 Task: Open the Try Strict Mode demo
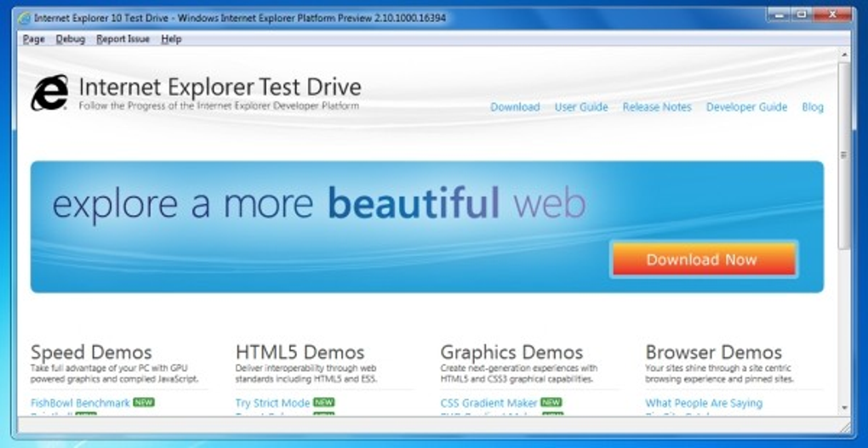click(272, 403)
